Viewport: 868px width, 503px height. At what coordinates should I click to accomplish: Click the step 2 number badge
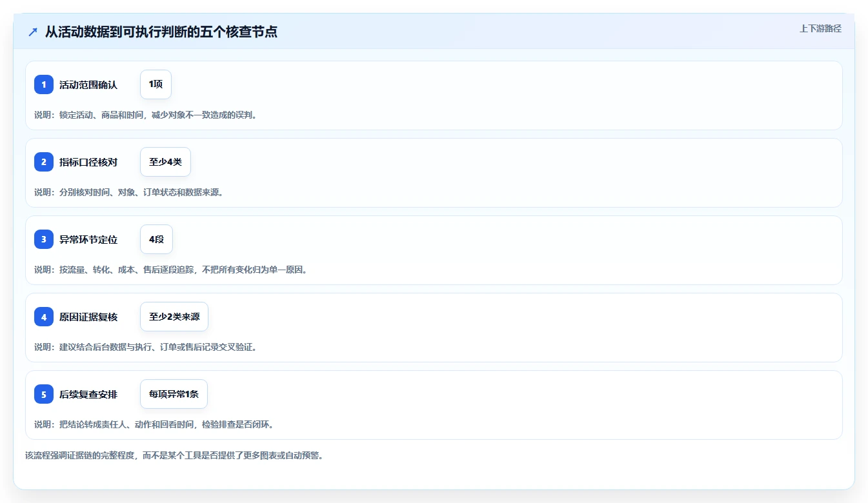pyautogui.click(x=44, y=162)
